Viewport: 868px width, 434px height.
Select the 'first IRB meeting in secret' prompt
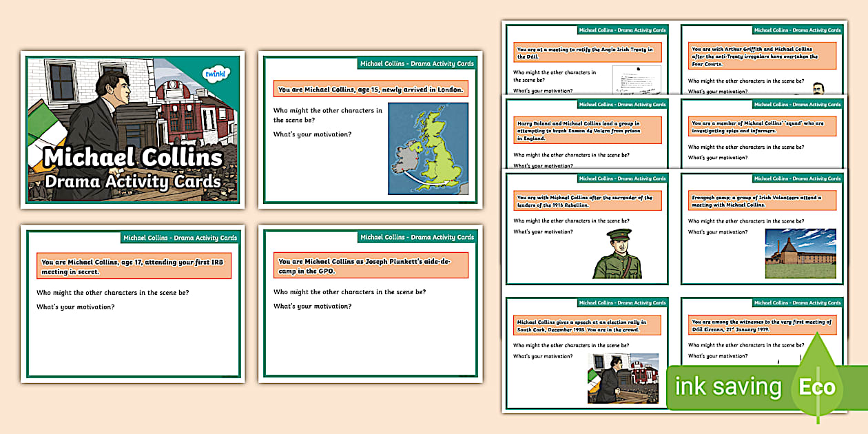pos(134,266)
